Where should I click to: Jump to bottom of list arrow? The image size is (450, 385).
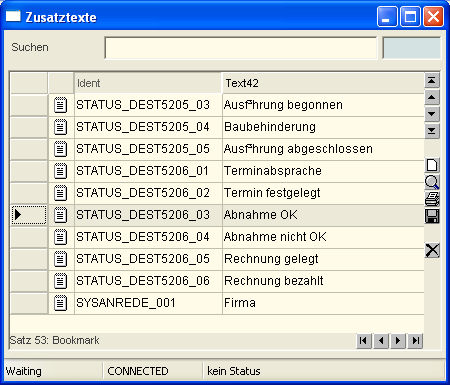click(432, 131)
